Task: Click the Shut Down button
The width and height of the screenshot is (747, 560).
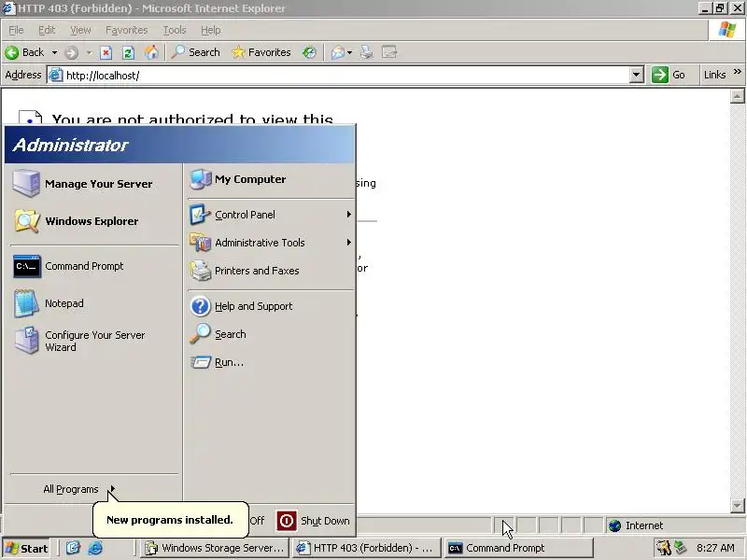Action: [x=313, y=521]
